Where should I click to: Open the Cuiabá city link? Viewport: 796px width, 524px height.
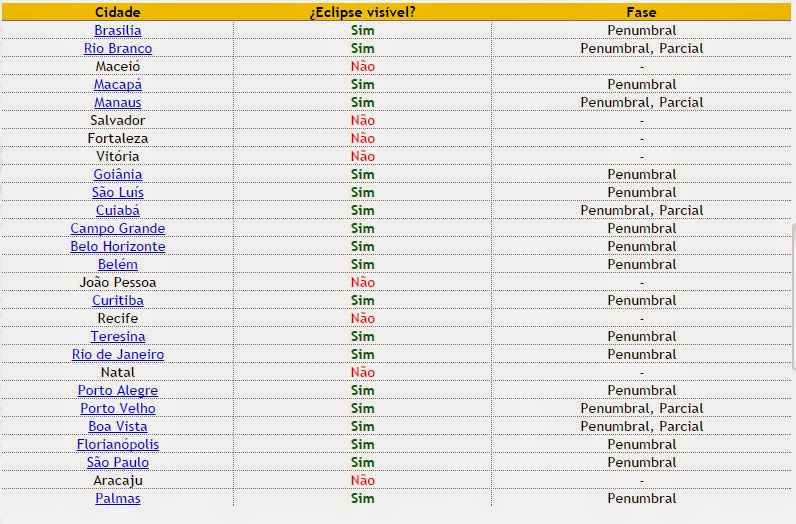(x=118, y=211)
